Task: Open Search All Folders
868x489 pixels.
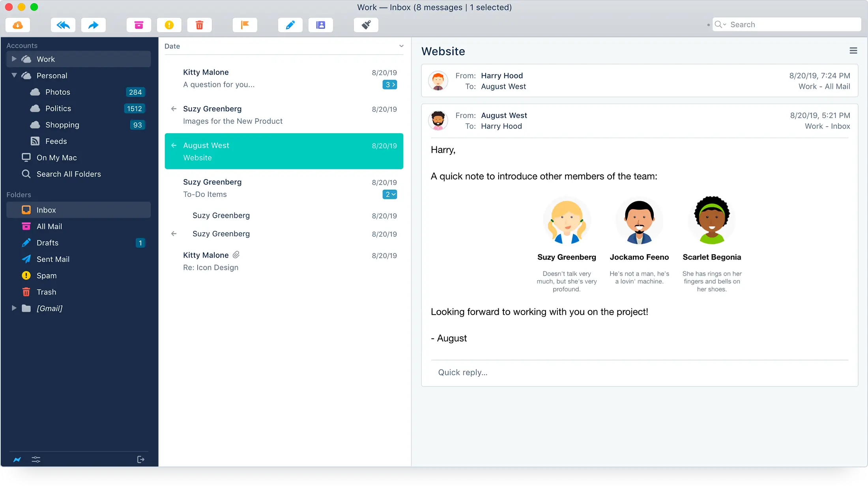Action: tap(69, 174)
